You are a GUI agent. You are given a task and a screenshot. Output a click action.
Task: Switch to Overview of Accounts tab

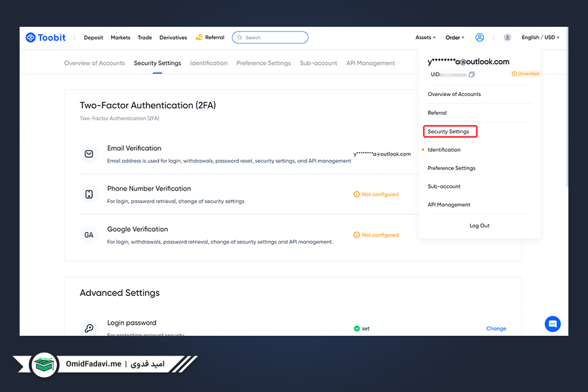coord(95,63)
